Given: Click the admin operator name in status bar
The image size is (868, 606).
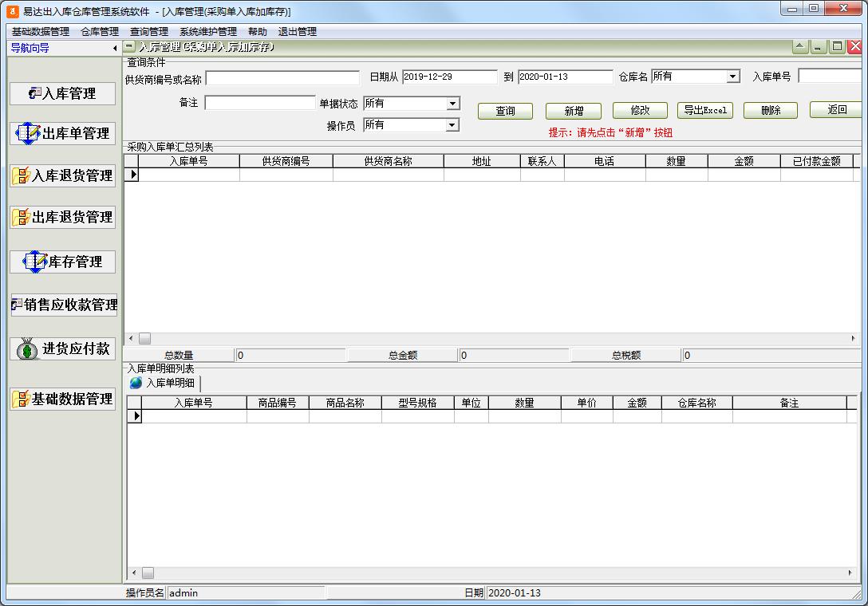Looking at the screenshot, I should tap(183, 592).
